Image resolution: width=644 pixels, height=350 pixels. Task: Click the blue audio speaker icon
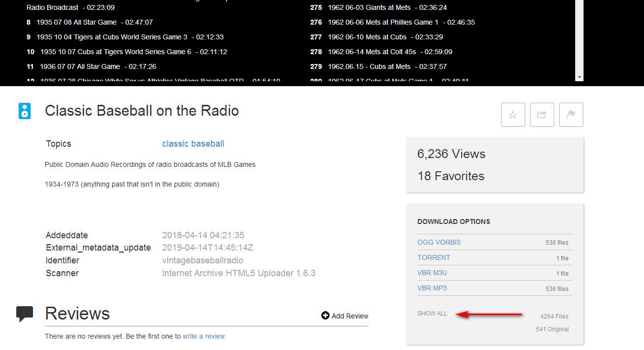coord(25,111)
